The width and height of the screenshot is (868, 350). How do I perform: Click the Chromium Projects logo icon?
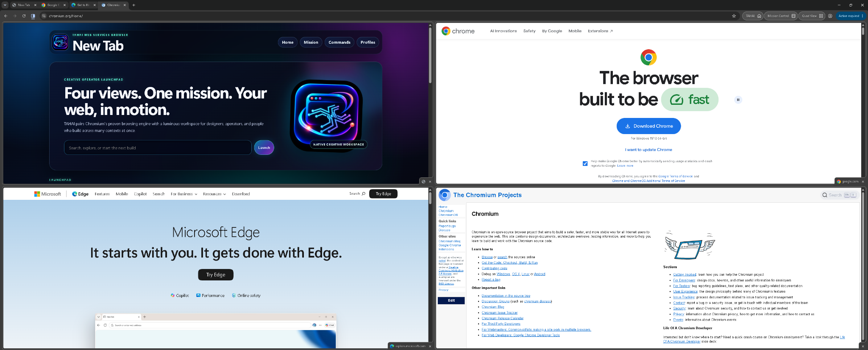[445, 195]
